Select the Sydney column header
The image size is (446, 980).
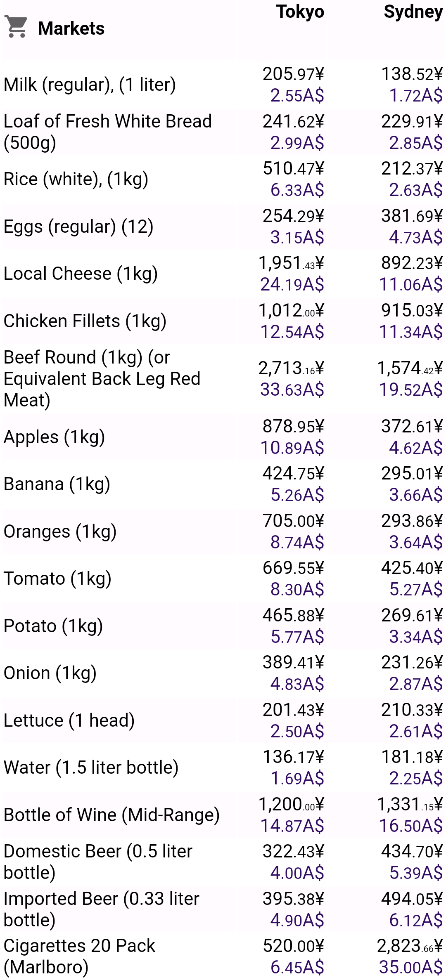pyautogui.click(x=413, y=12)
